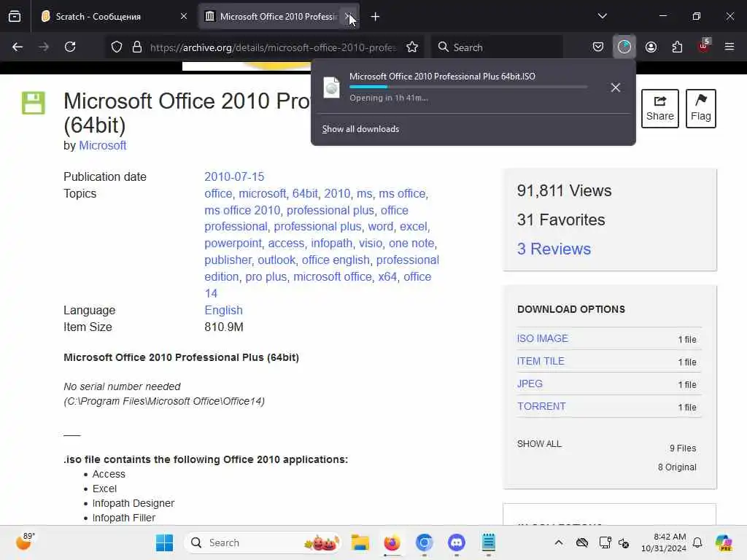Click the green floppy software icon
This screenshot has width=747, height=560.
[34, 103]
